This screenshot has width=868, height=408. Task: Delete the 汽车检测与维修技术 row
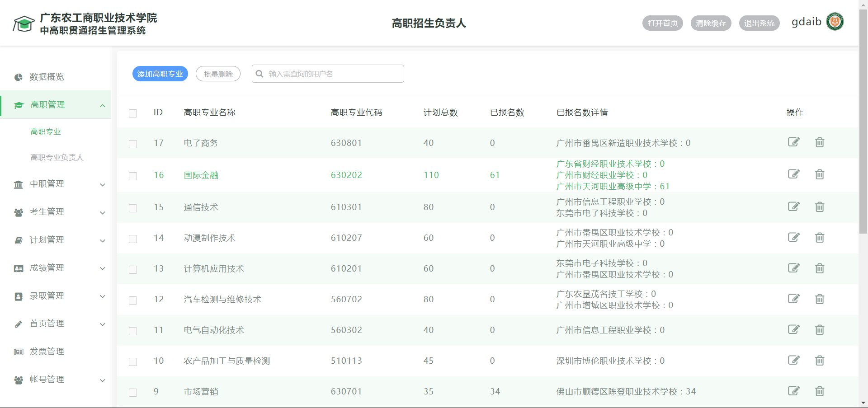[820, 299]
